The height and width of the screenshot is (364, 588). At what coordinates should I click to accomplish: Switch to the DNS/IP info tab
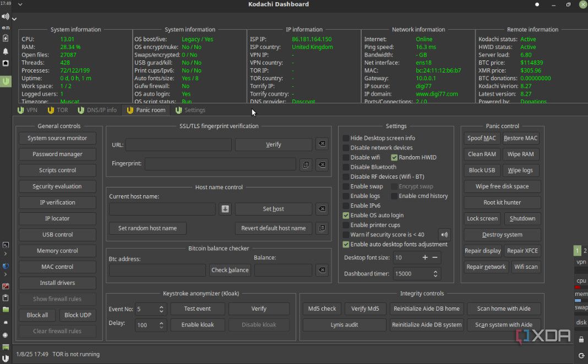coord(96,110)
